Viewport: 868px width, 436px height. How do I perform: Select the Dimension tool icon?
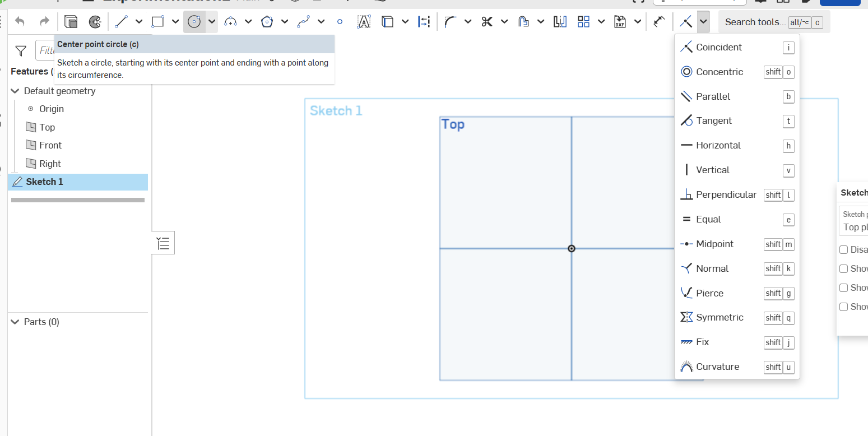click(658, 22)
